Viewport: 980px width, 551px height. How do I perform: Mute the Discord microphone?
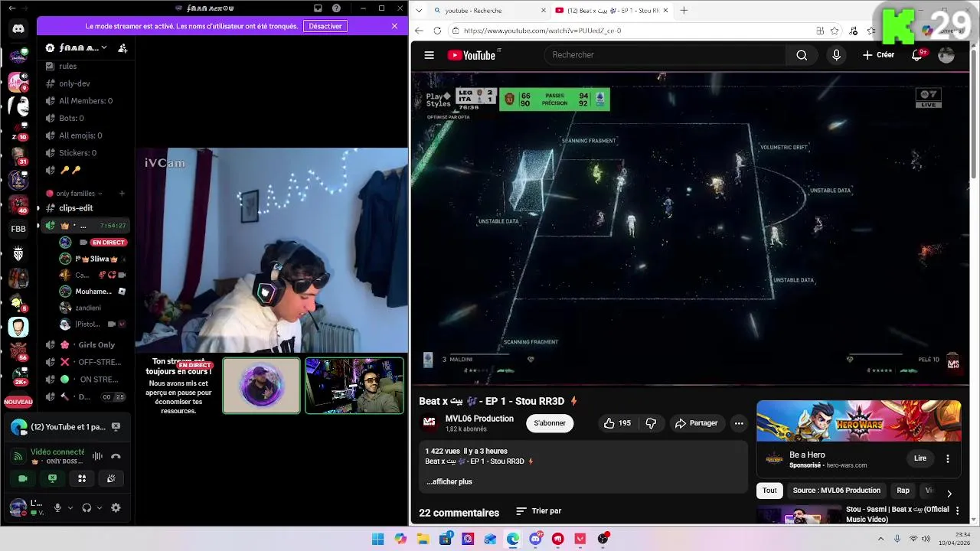[x=57, y=507]
